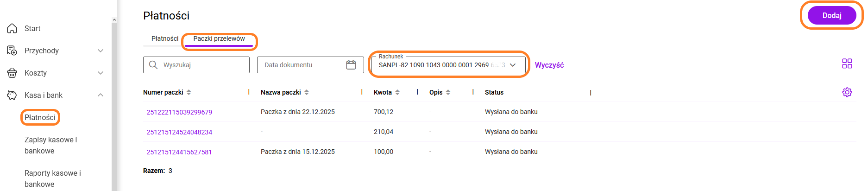Switch to grid view layout icon
The width and height of the screenshot is (868, 191).
coord(847,64)
